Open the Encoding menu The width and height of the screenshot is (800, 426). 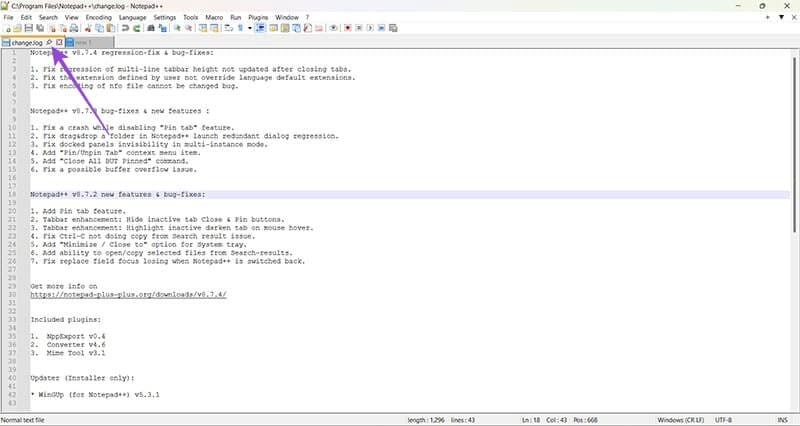98,17
